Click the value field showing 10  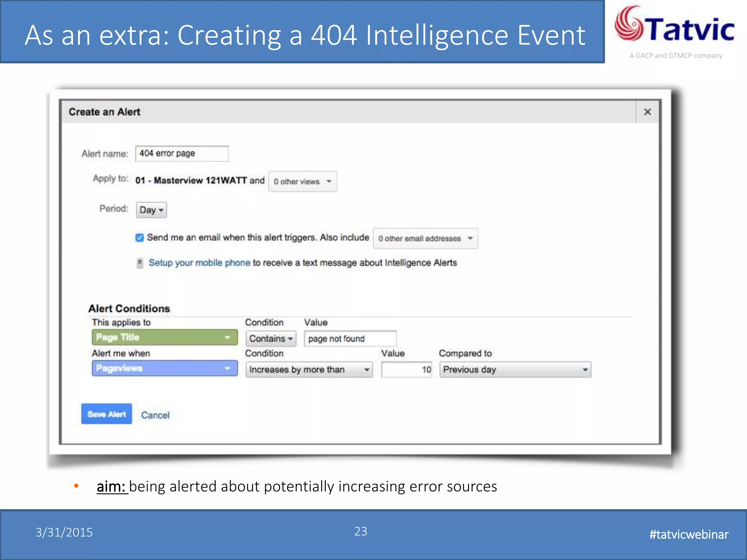point(407,370)
